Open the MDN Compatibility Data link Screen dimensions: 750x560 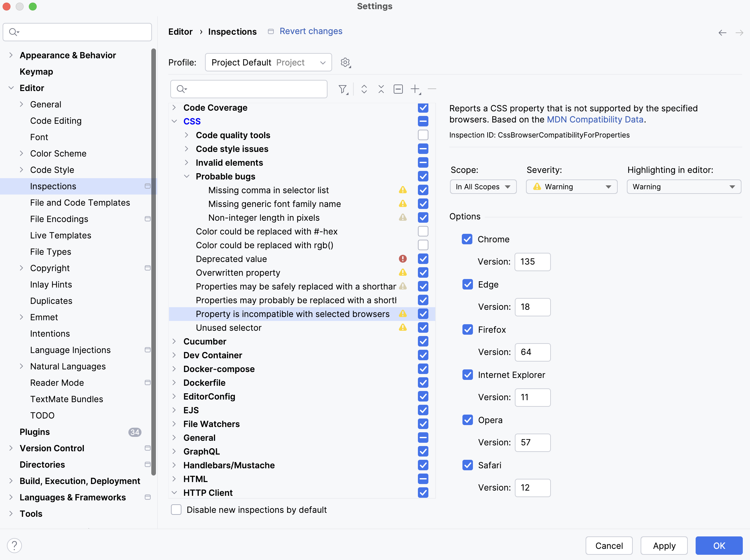coord(595,119)
